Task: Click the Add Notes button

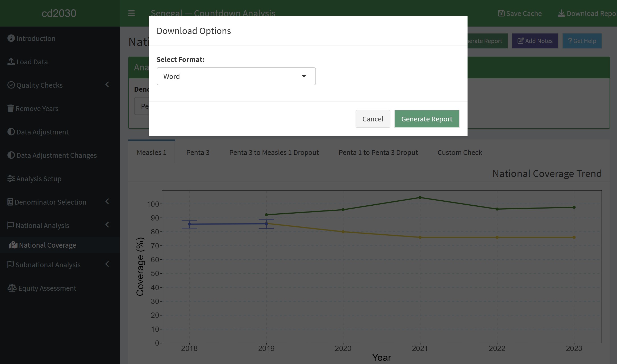Action: [535, 41]
